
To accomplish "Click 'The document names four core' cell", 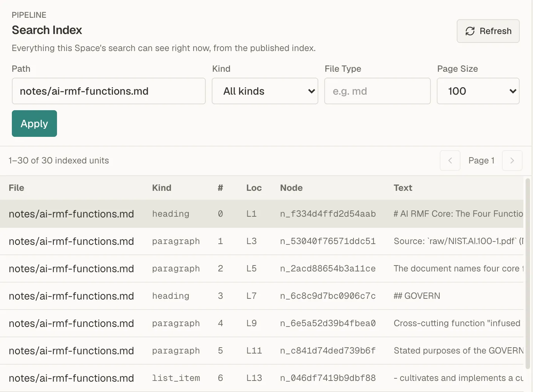I will pyautogui.click(x=459, y=268).
